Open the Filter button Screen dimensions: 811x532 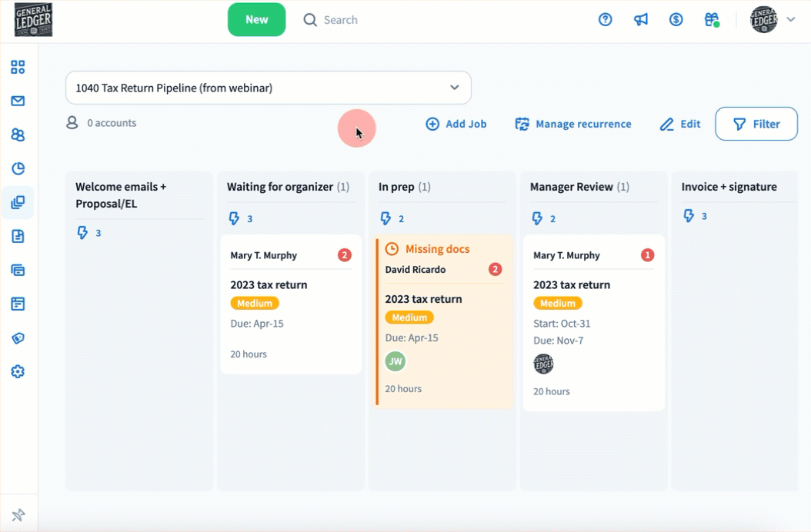[756, 124]
